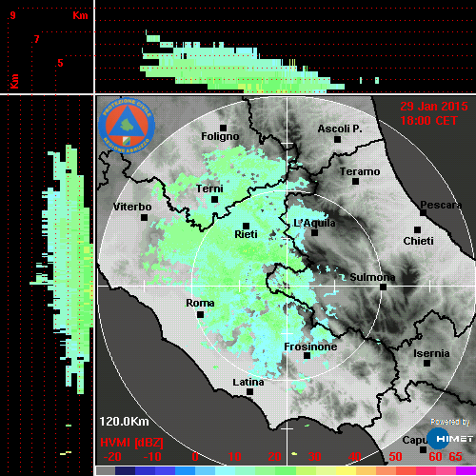
Task: Click the 120.0Km range label
Action: [124, 422]
